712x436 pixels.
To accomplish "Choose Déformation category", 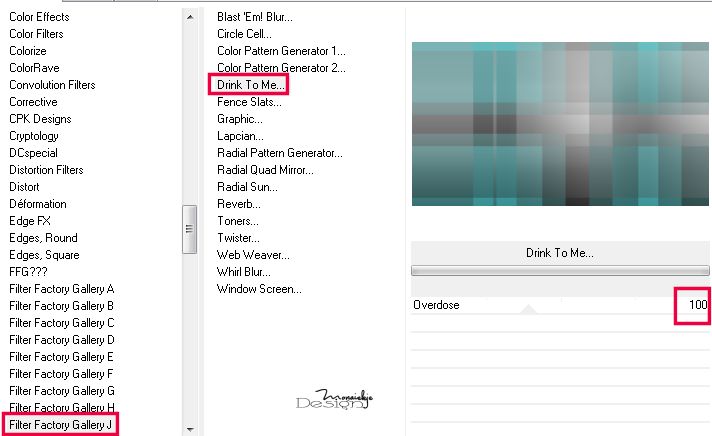I will [38, 204].
